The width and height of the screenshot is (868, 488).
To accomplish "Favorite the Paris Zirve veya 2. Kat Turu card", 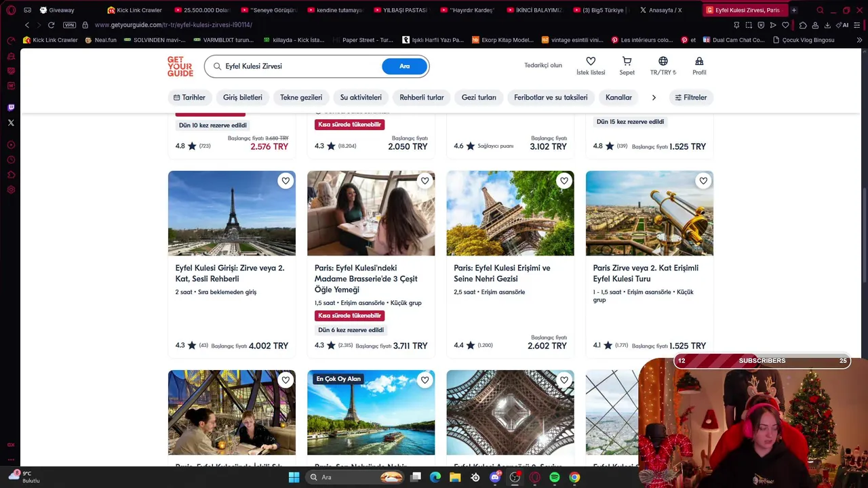I will [x=703, y=181].
